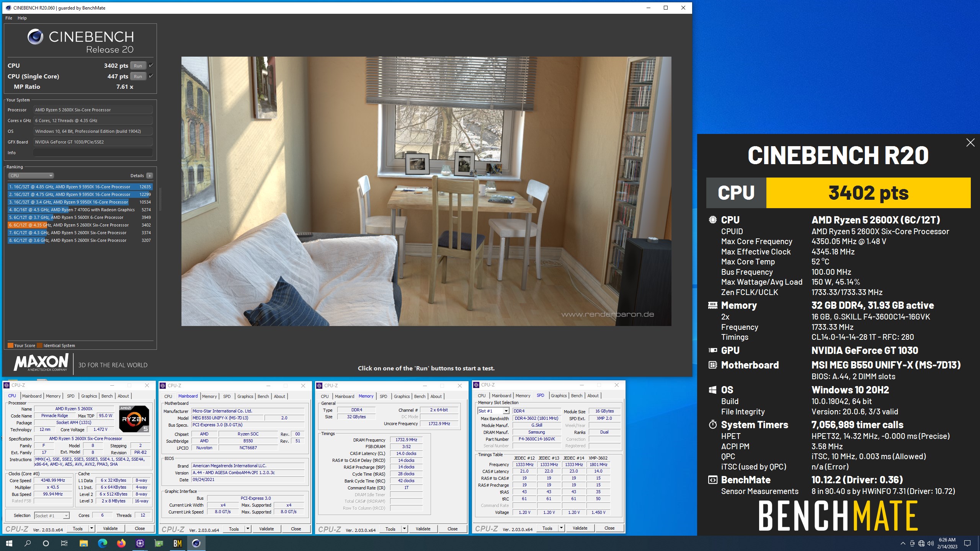Image resolution: width=980 pixels, height=551 pixels.
Task: Open Memory tab in fourth CPU-Z window
Action: (523, 396)
